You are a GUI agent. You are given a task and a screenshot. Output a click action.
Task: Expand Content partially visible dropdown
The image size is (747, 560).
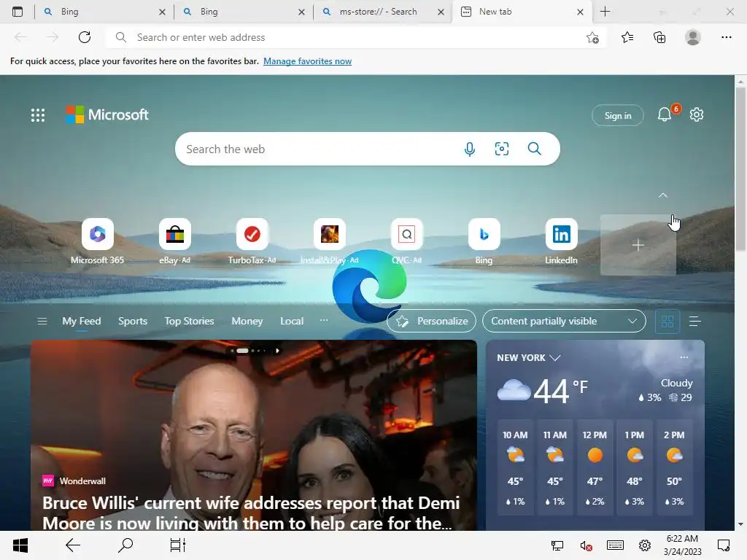pyautogui.click(x=564, y=321)
